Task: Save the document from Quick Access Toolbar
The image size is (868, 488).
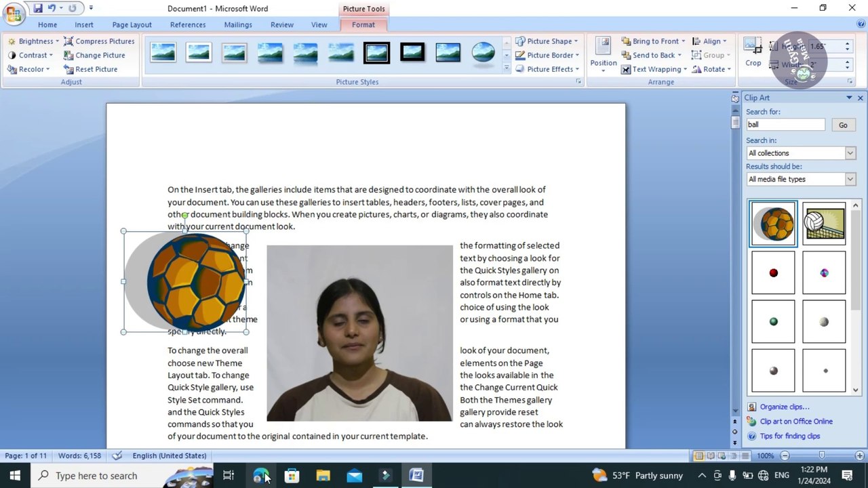Action: 38,8
